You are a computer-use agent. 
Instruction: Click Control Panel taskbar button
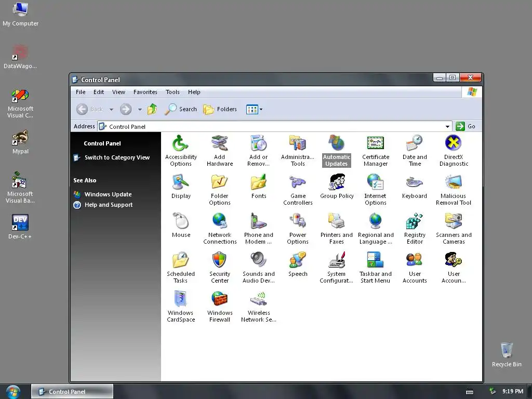(72, 392)
